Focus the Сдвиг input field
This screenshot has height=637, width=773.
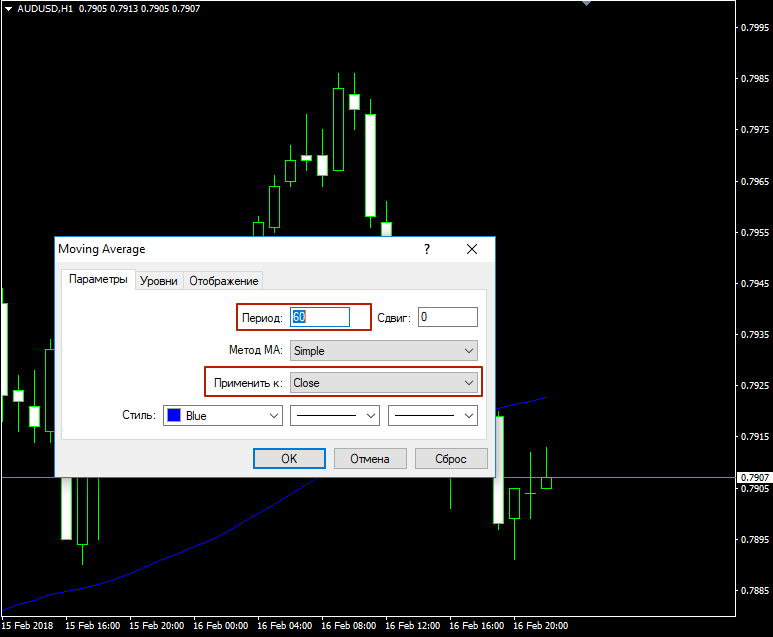447,317
